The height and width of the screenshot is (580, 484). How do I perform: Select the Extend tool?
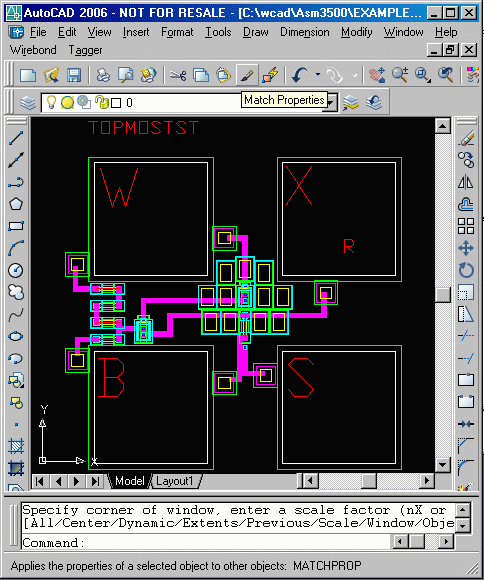[466, 358]
